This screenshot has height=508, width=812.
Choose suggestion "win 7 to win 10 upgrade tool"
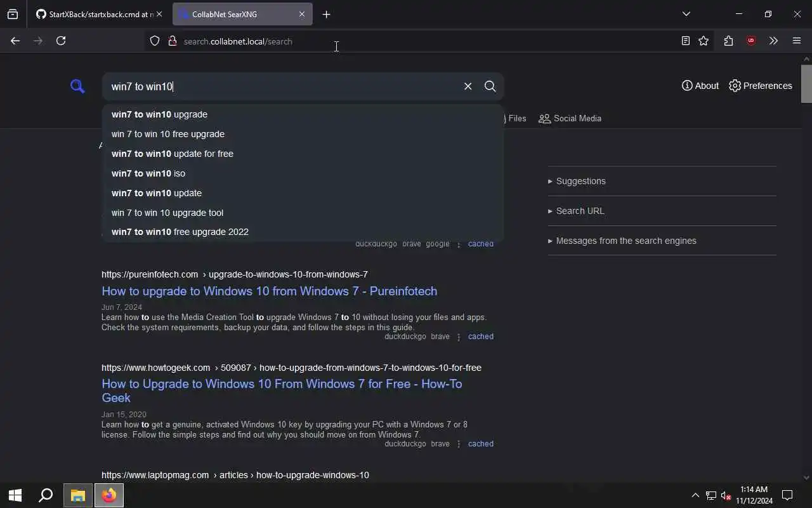coord(303,213)
